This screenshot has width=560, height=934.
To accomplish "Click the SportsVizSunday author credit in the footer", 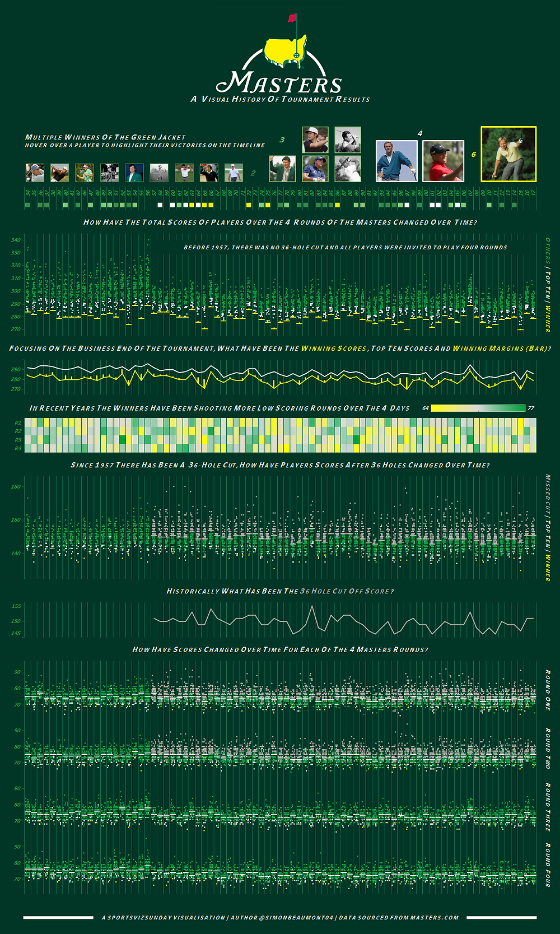I will pos(280,918).
